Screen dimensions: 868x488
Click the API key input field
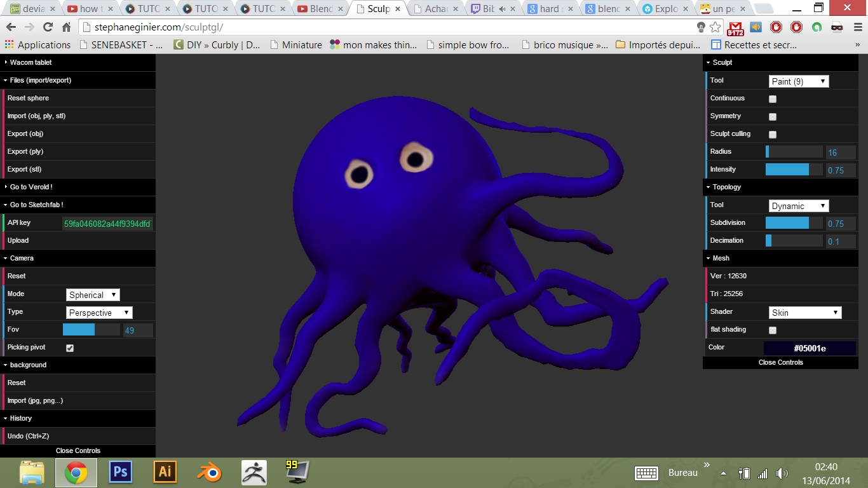[x=107, y=224]
